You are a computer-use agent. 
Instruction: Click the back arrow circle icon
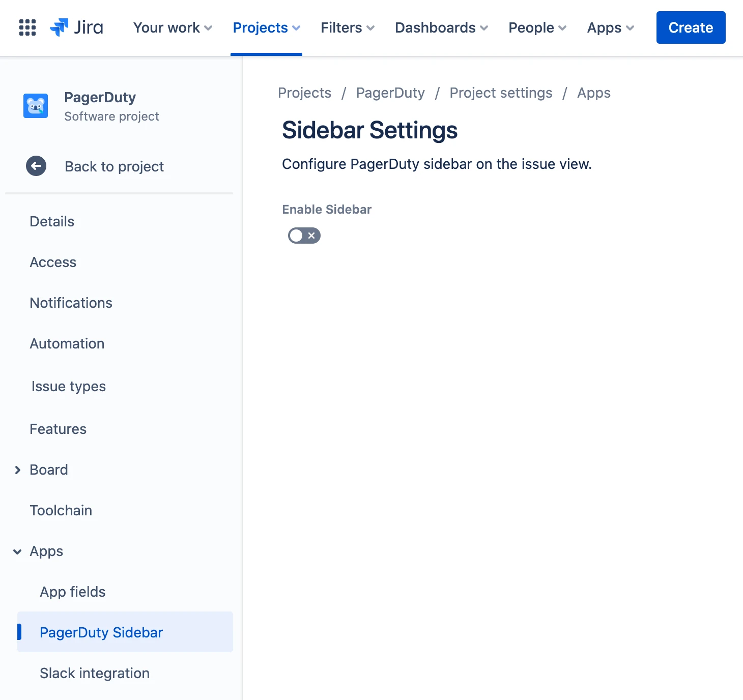click(x=36, y=166)
